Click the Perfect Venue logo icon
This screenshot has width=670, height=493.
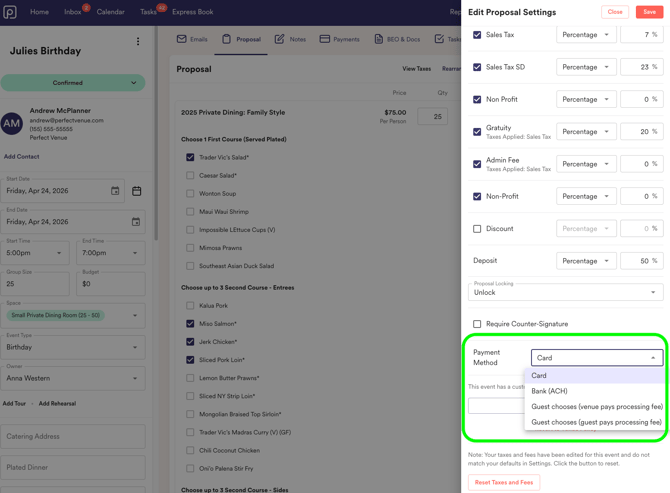[10, 12]
